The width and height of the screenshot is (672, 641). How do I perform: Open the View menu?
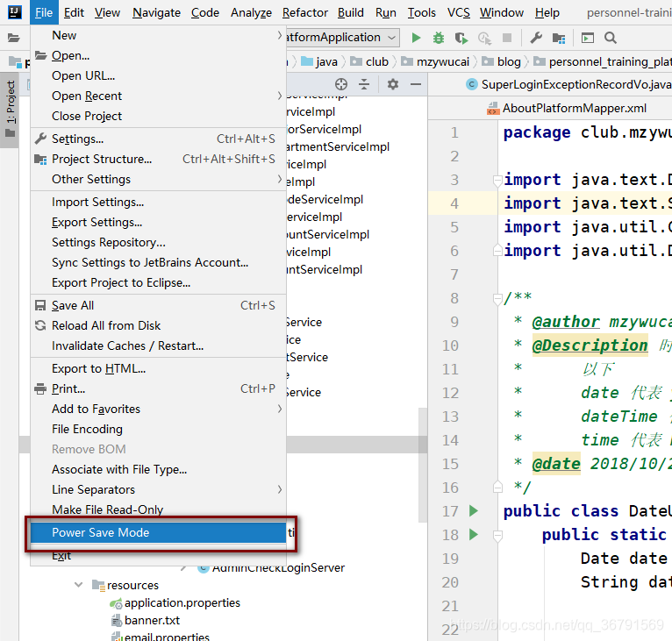coord(107,13)
